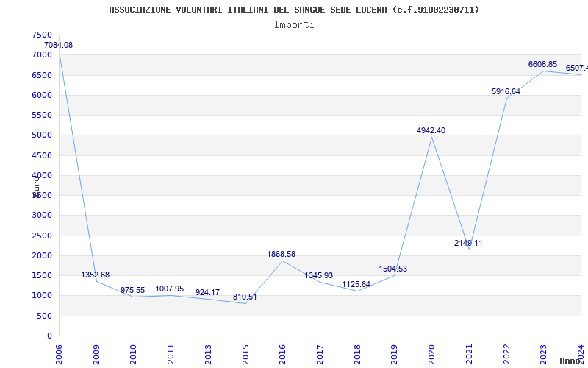Select the 1504.53 value label

[393, 269]
